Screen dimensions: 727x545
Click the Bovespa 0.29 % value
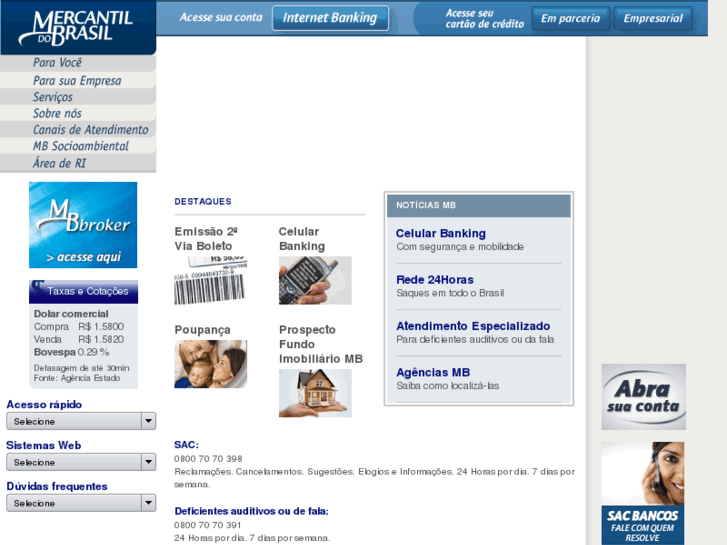click(71, 352)
